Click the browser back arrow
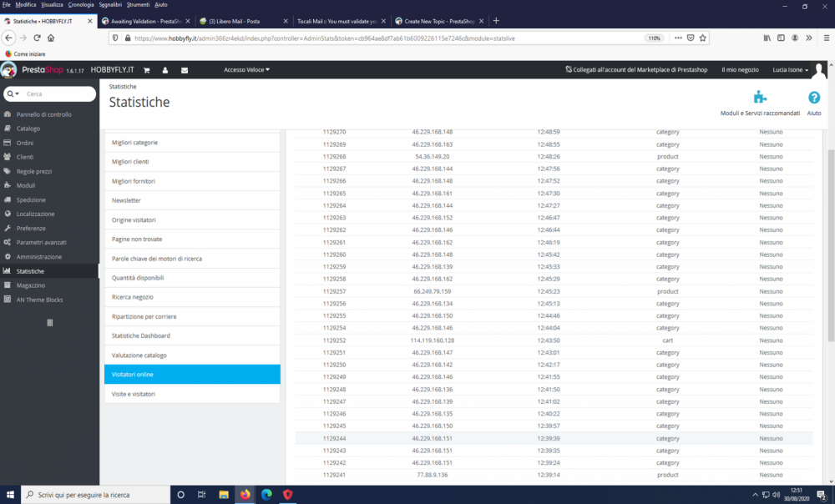835x504 pixels. click(x=8, y=38)
